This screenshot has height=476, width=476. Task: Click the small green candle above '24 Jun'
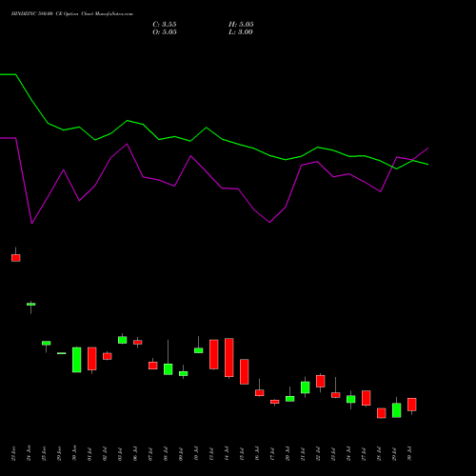[x=31, y=305]
